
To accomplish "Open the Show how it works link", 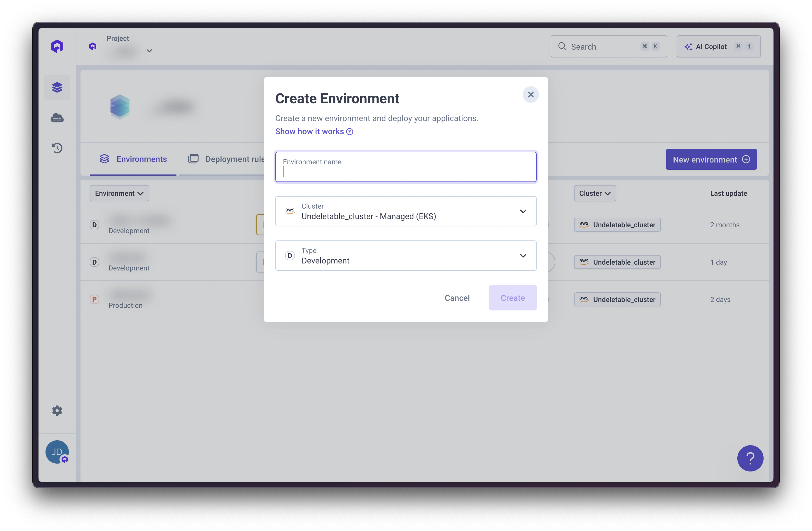I will (x=309, y=131).
